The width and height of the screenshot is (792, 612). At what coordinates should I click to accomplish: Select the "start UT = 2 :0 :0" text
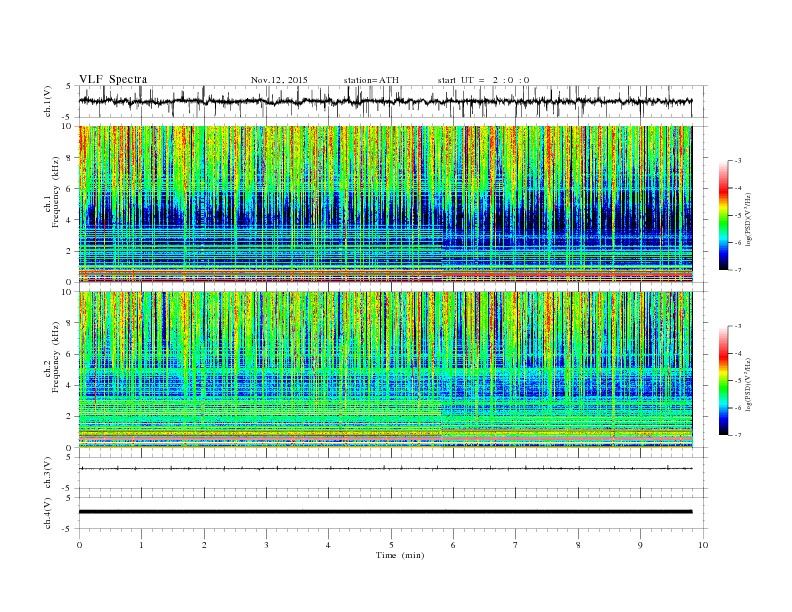[483, 80]
